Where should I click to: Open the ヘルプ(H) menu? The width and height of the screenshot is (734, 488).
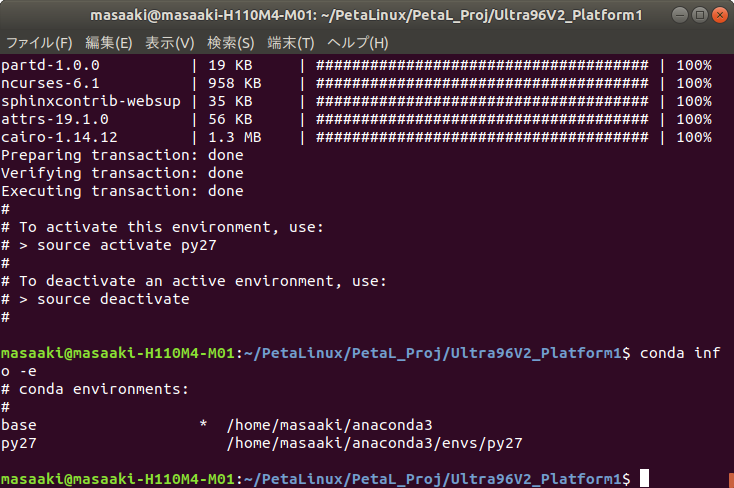(358, 43)
